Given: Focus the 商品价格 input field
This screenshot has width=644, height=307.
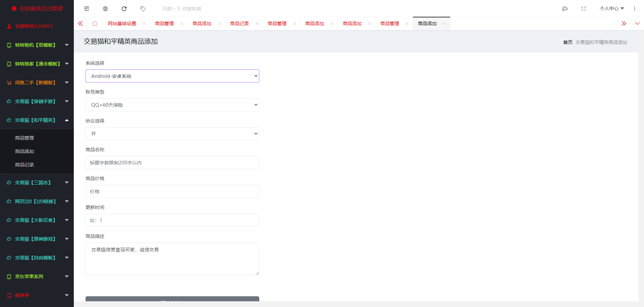Looking at the screenshot, I should pos(172,192).
